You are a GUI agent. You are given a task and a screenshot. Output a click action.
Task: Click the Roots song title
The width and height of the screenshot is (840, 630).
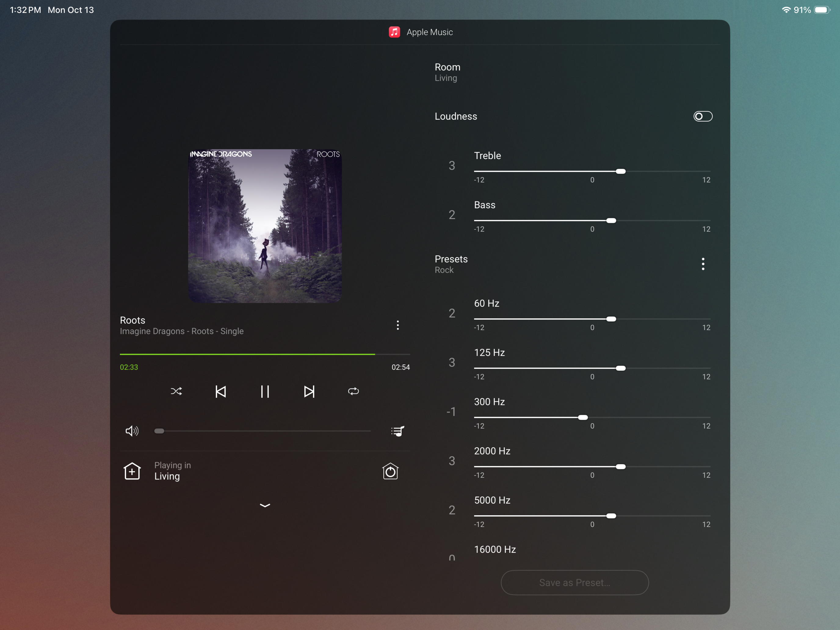coord(132,320)
